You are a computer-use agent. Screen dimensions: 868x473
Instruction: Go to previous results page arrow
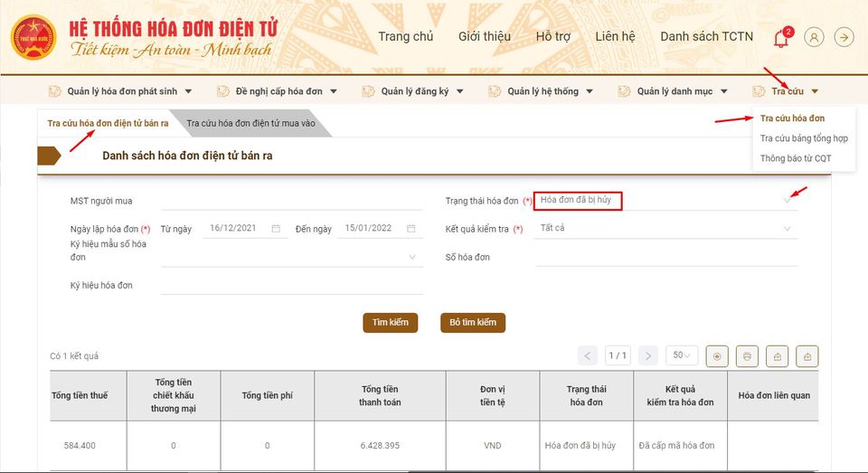588,355
